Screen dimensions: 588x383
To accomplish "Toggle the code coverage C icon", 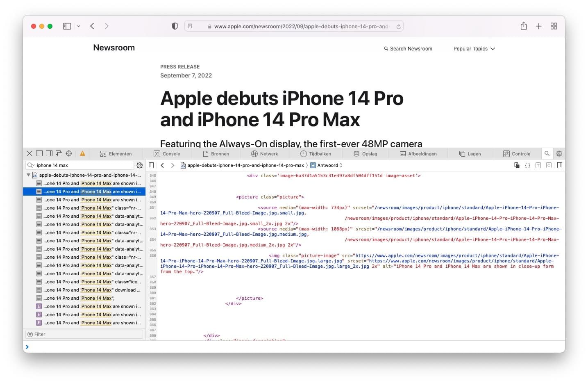I will point(549,165).
